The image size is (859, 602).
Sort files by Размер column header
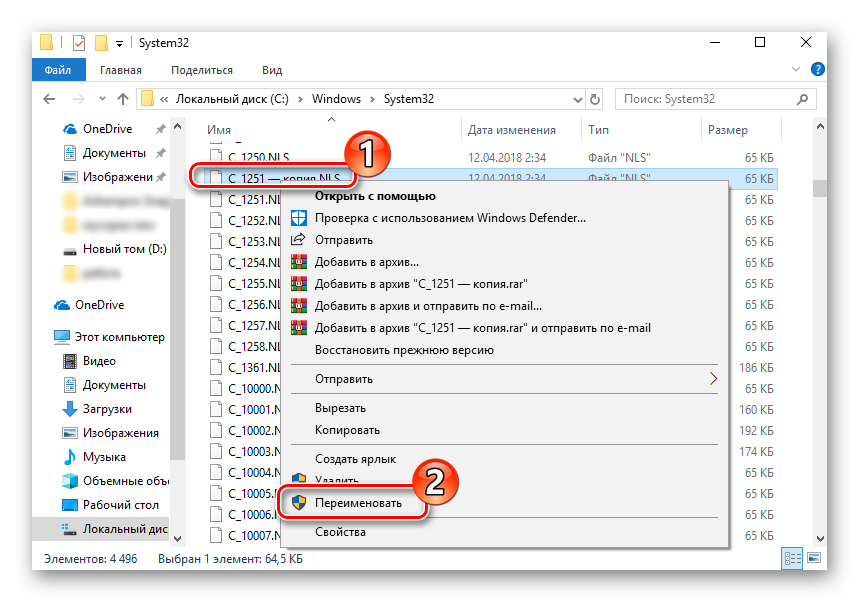pyautogui.click(x=727, y=130)
